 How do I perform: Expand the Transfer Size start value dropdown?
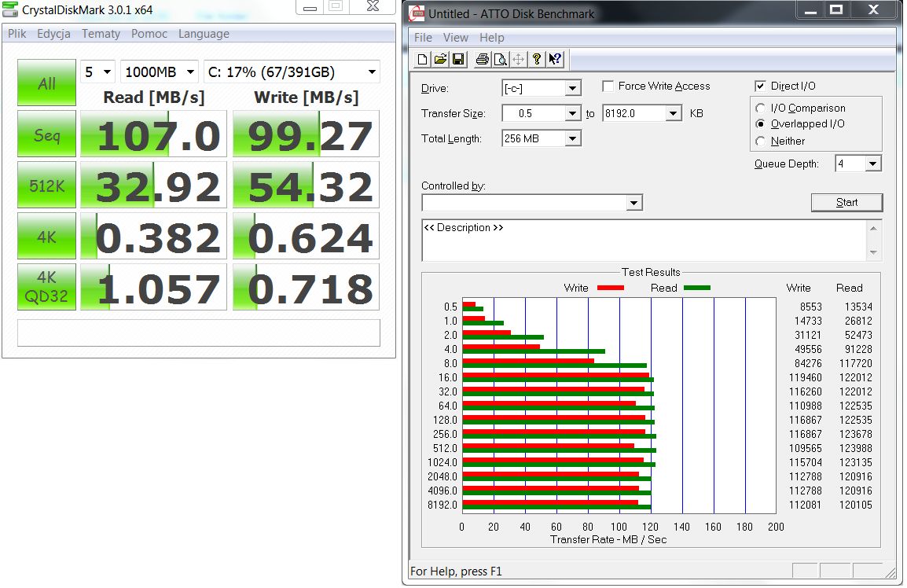pos(573,113)
